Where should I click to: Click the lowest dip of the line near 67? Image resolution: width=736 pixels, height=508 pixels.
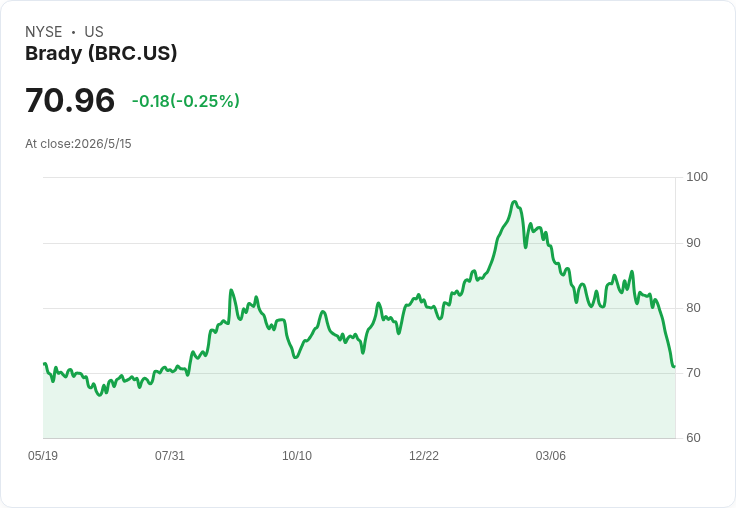point(100,395)
